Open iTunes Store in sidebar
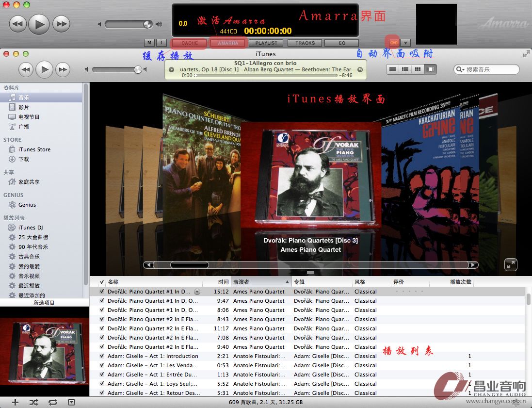The width and height of the screenshot is (532, 408). point(41,149)
